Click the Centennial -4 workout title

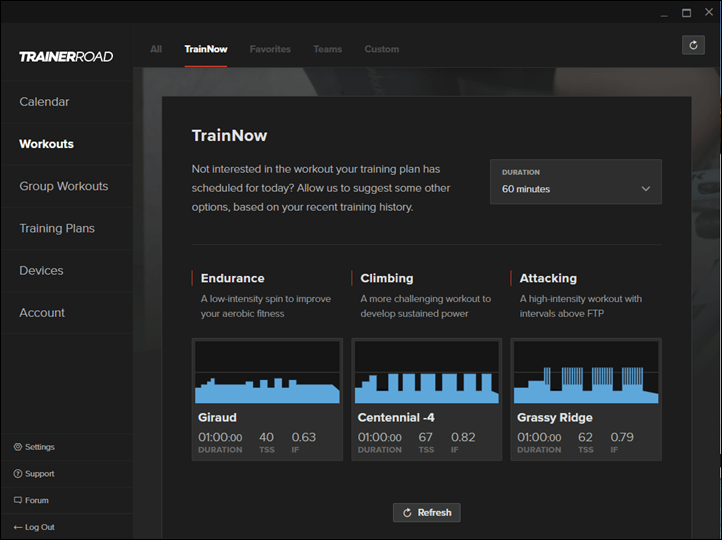pos(396,418)
